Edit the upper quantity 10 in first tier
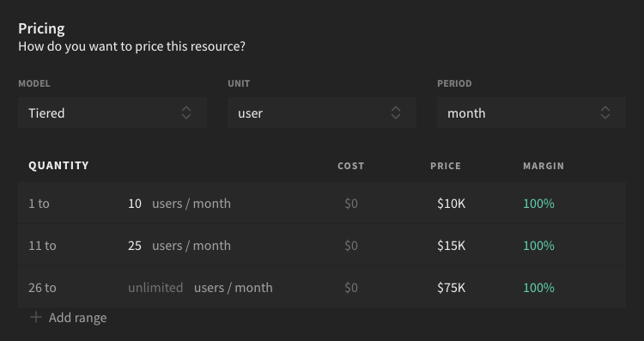644x341 pixels. [x=135, y=204]
